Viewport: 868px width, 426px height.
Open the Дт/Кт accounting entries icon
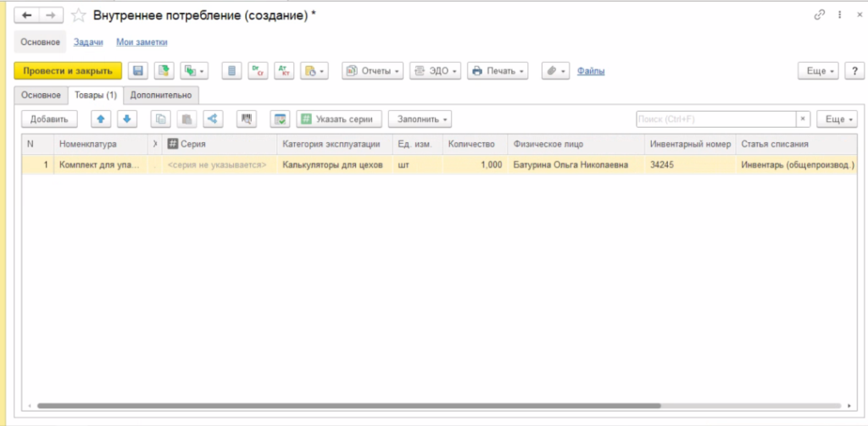pos(284,71)
